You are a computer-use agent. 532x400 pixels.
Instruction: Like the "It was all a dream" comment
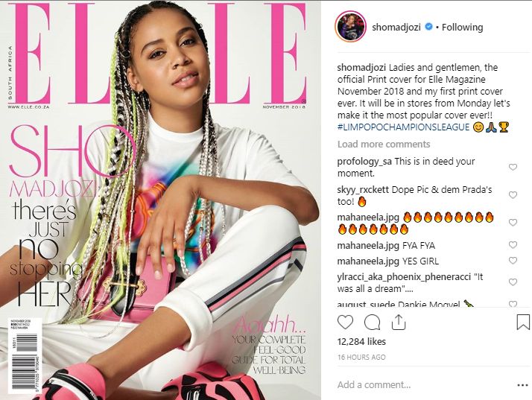[x=513, y=282]
